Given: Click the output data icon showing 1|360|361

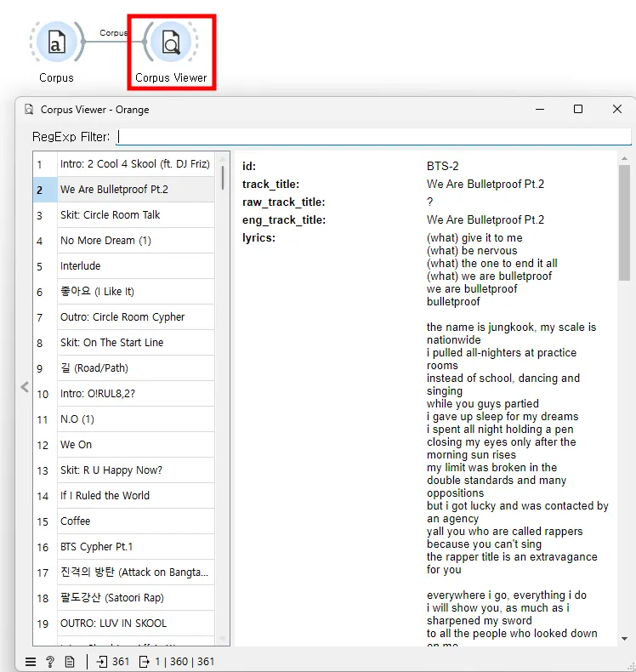Looking at the screenshot, I should click(x=145, y=662).
